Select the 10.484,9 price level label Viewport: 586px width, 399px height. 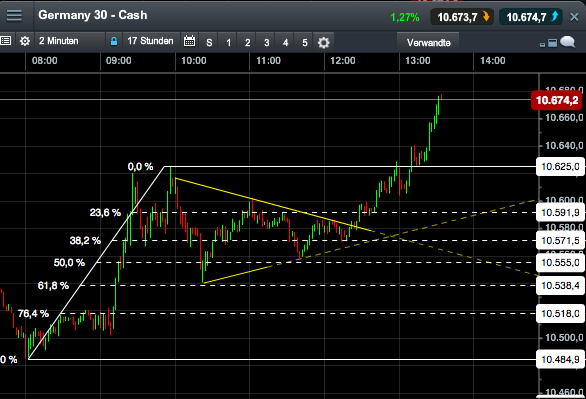coord(560,359)
